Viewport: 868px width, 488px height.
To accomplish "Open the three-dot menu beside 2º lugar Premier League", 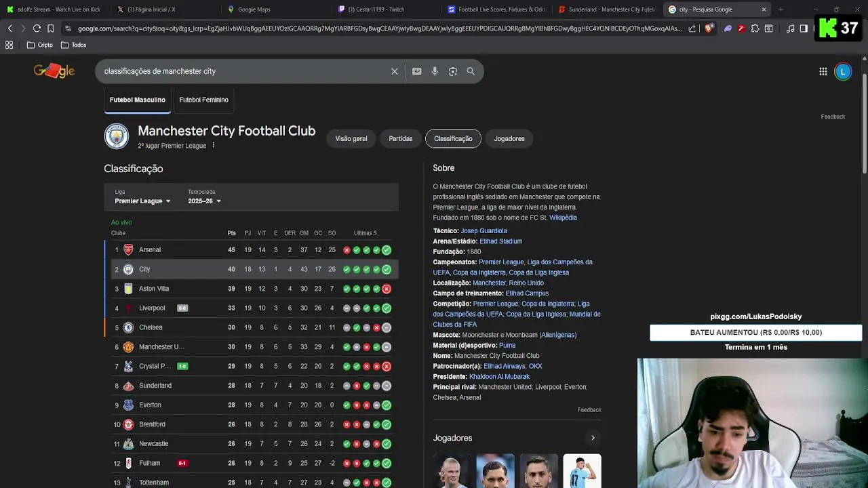I will 213,146.
